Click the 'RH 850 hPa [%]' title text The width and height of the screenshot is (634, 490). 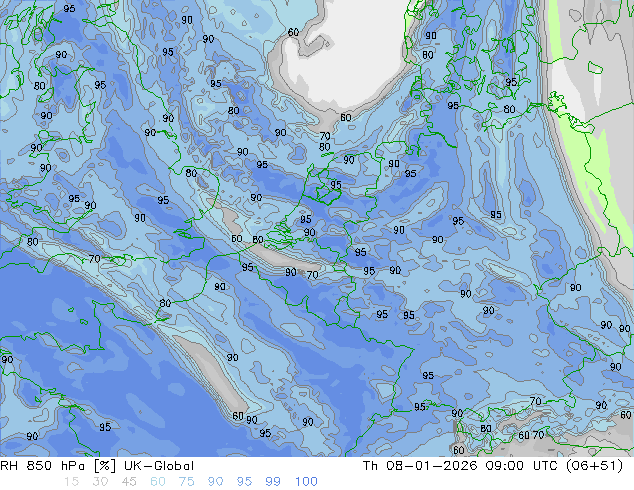click(58, 466)
